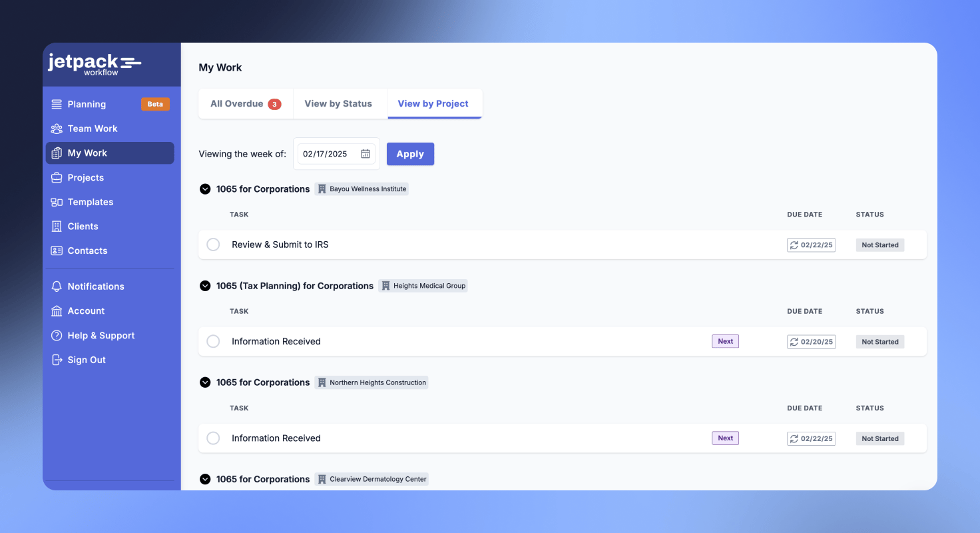
Task: Switch to All Overdue tab
Action: click(246, 103)
